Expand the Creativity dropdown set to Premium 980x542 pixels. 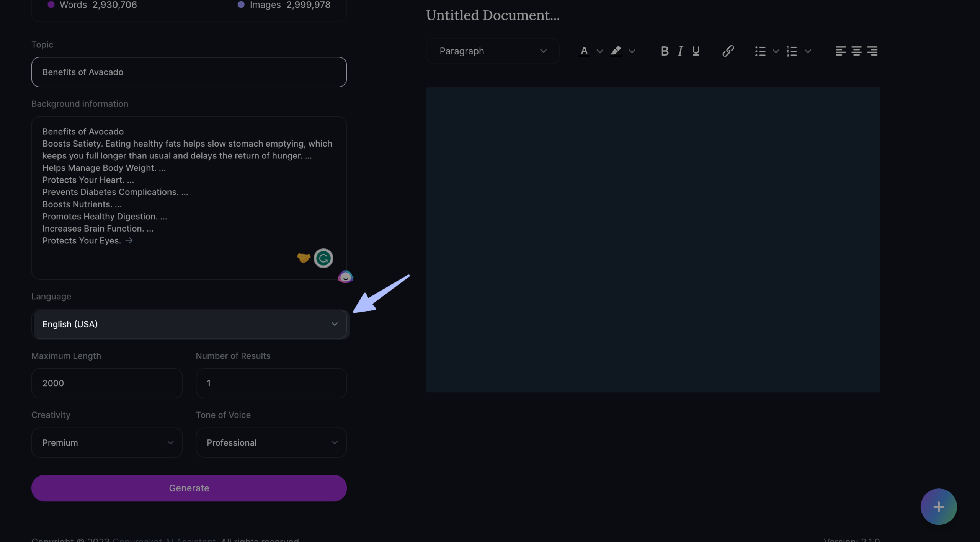pos(107,442)
